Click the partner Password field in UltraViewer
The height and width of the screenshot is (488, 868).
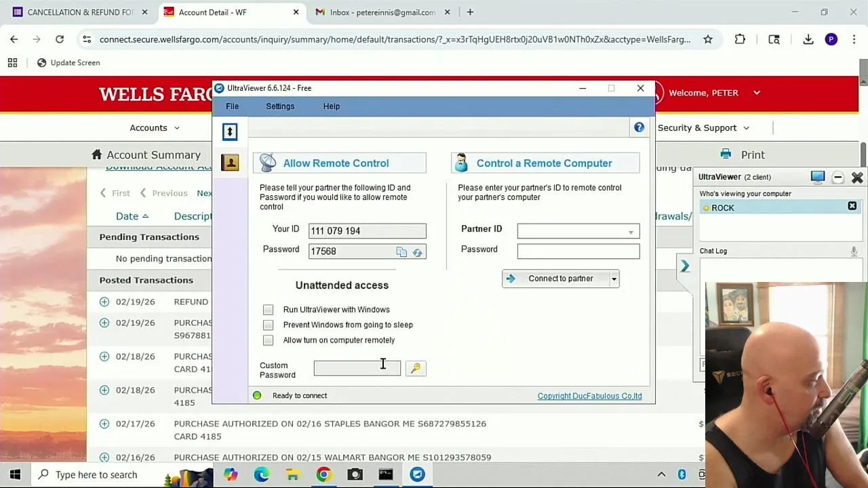coord(578,251)
